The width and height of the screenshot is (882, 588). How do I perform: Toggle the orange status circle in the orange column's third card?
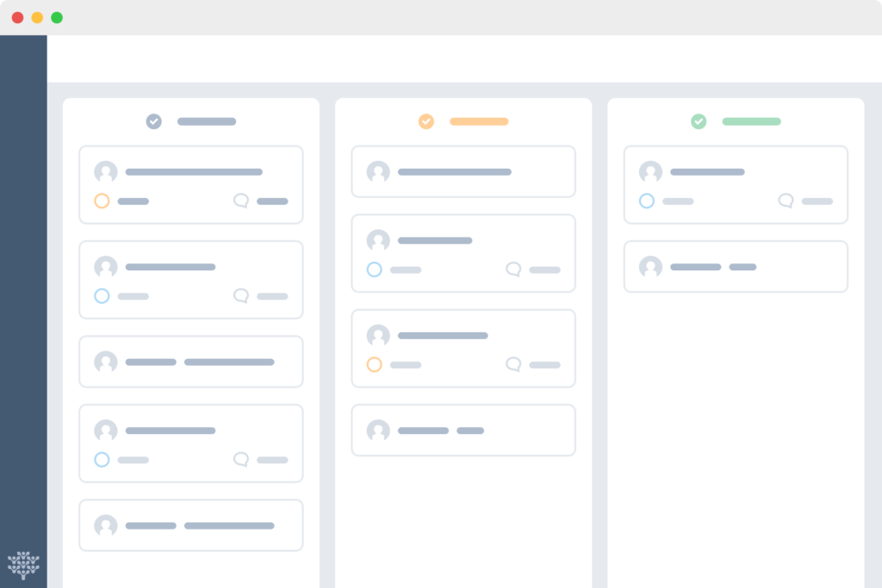[374, 364]
